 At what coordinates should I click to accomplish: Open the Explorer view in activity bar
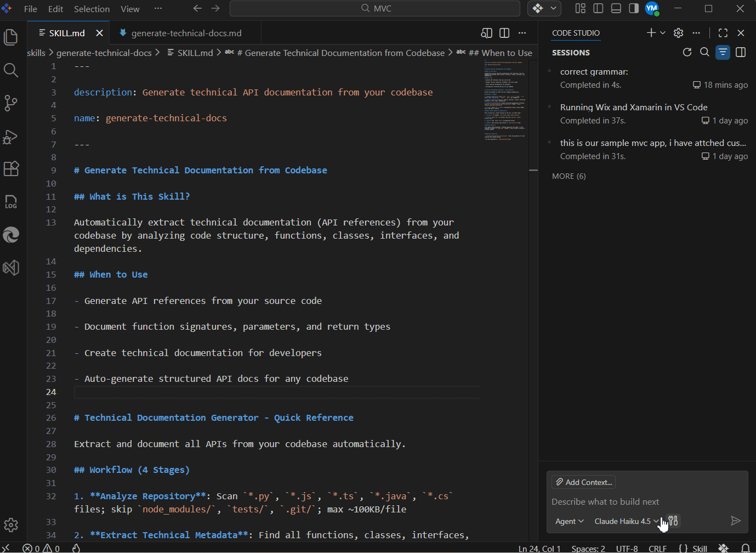pyautogui.click(x=11, y=37)
